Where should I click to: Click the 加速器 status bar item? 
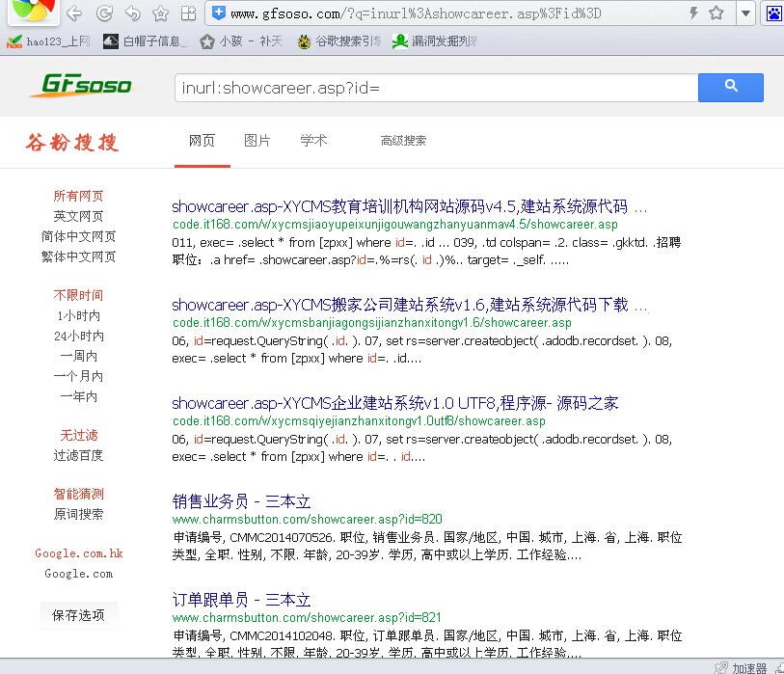pos(742,668)
